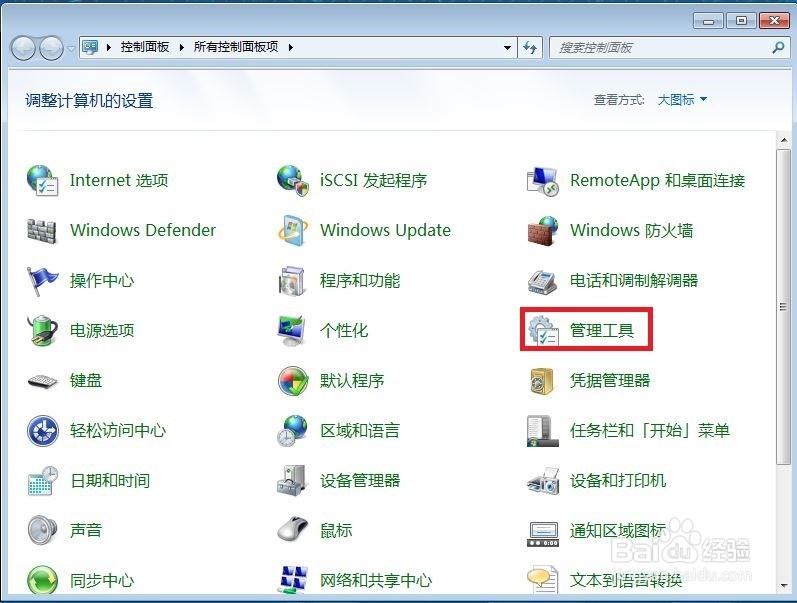The height and width of the screenshot is (603, 797).
Task: Click the 电源选项 text link
Action: click(x=102, y=330)
